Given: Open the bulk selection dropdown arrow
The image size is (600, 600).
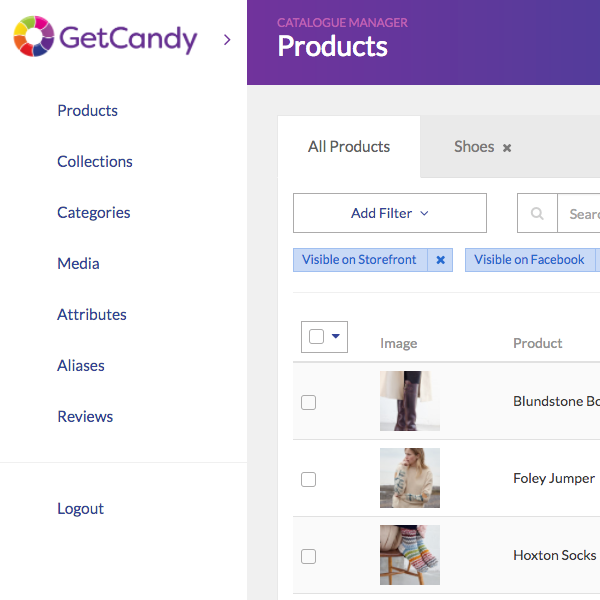Looking at the screenshot, I should pyautogui.click(x=336, y=336).
